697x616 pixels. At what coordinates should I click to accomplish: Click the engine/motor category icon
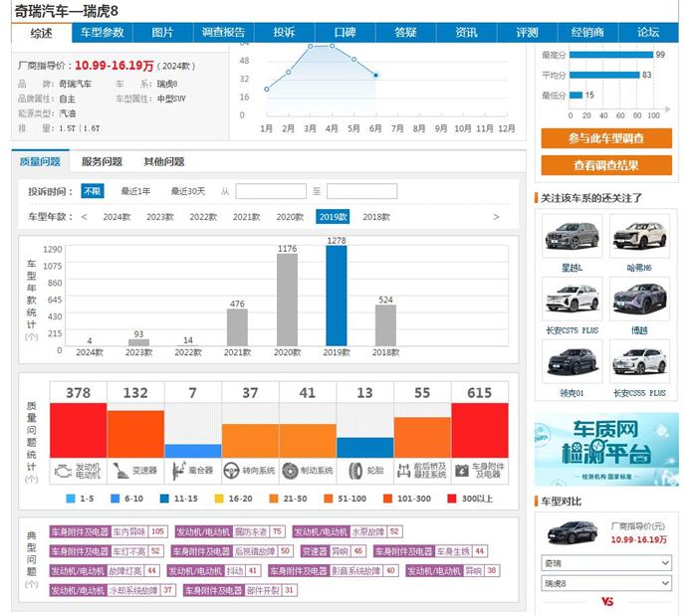(x=63, y=471)
